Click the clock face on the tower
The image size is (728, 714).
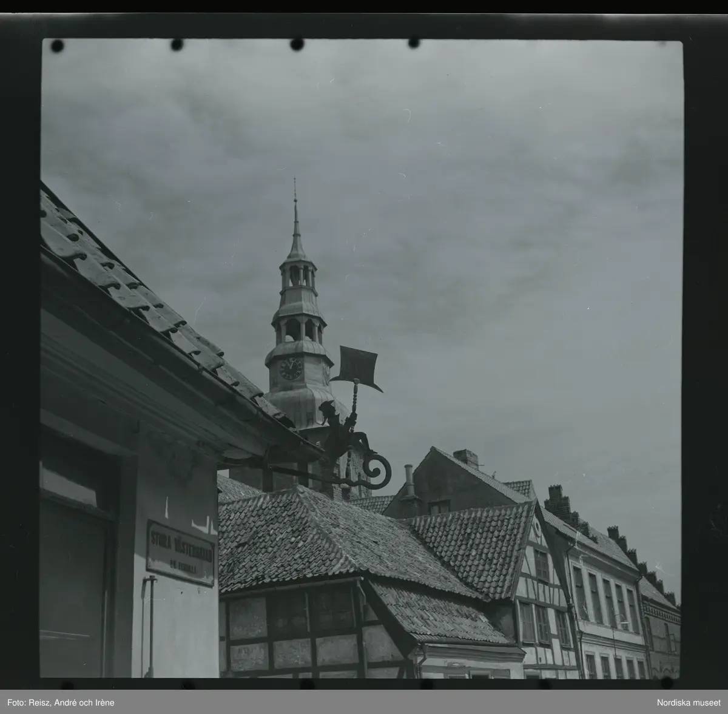(x=291, y=368)
